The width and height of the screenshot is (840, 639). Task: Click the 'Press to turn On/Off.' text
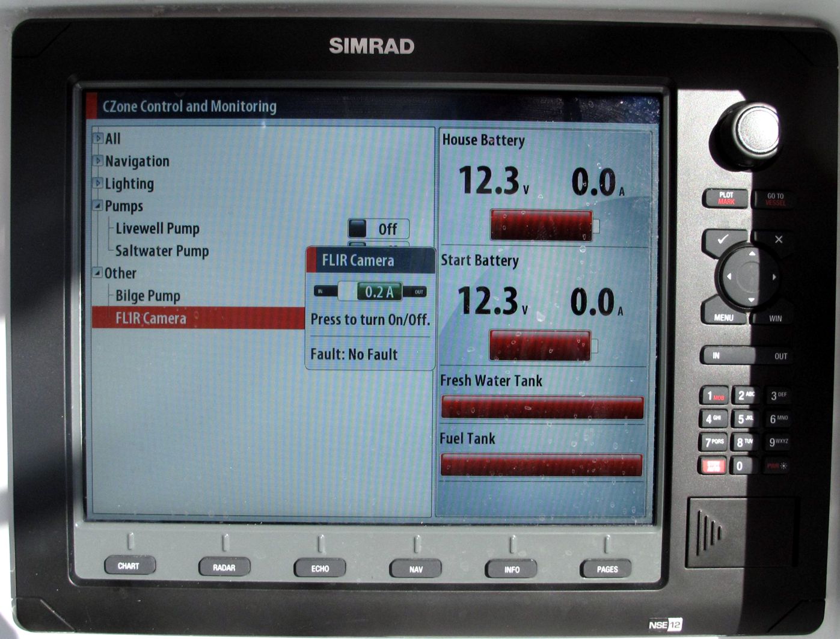tap(370, 319)
